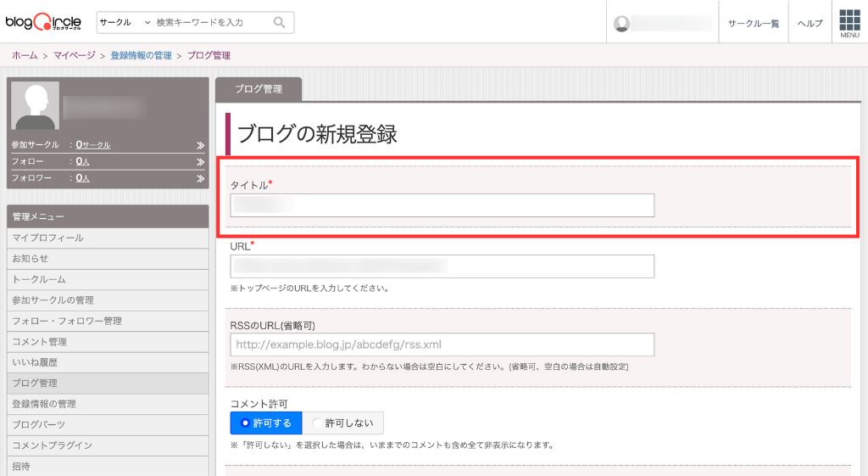The image size is (868, 476).
Task: Open お知らせ in the sidebar
Action: [108, 259]
